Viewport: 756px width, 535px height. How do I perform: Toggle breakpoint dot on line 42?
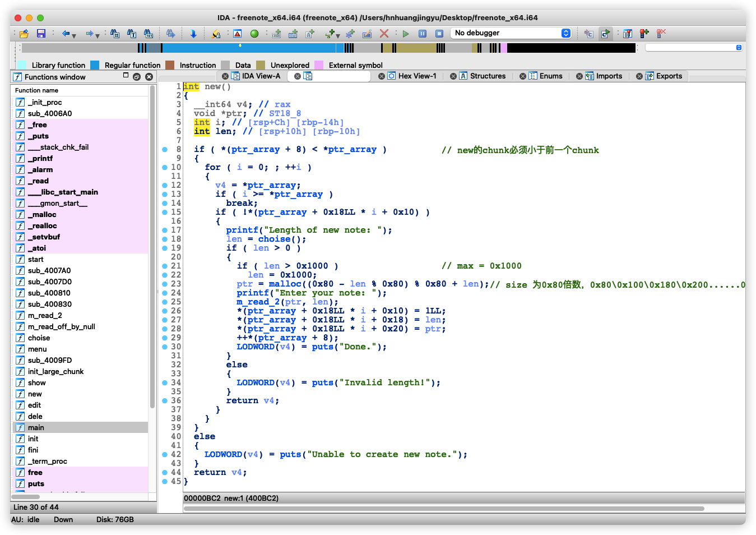165,455
